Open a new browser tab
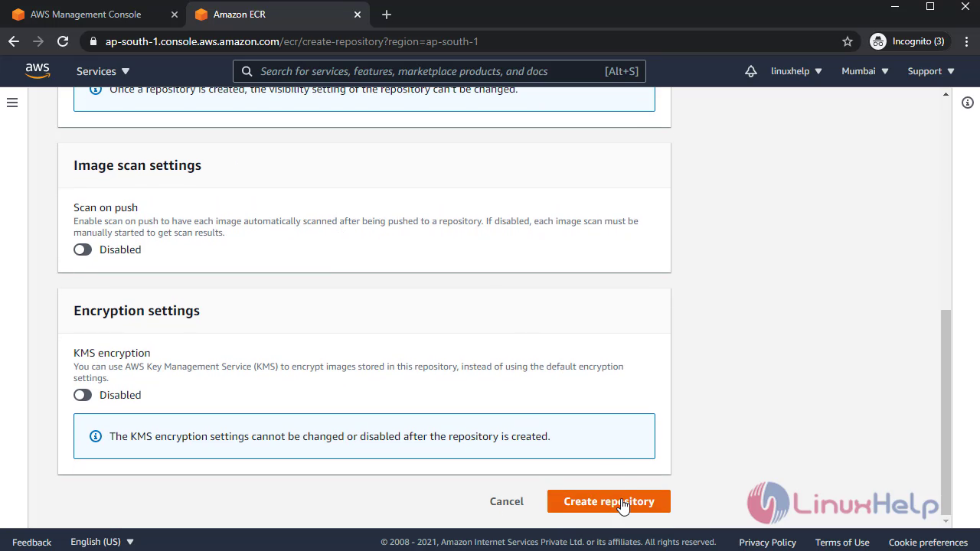The image size is (980, 551). pos(387,15)
